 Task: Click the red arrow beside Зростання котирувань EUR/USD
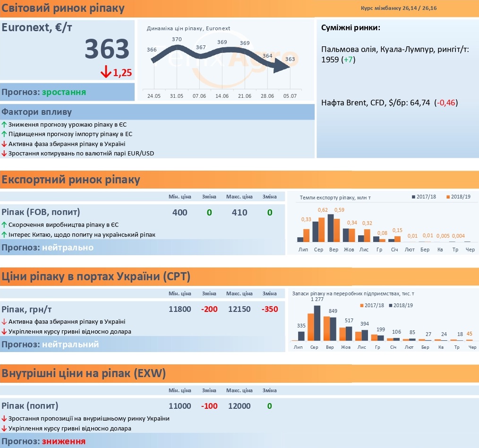click(4, 154)
